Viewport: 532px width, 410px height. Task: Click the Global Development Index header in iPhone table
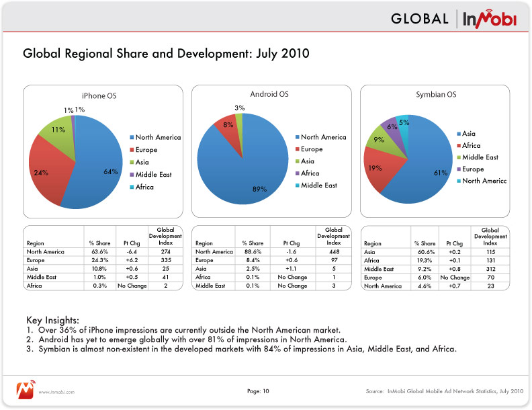point(165,236)
